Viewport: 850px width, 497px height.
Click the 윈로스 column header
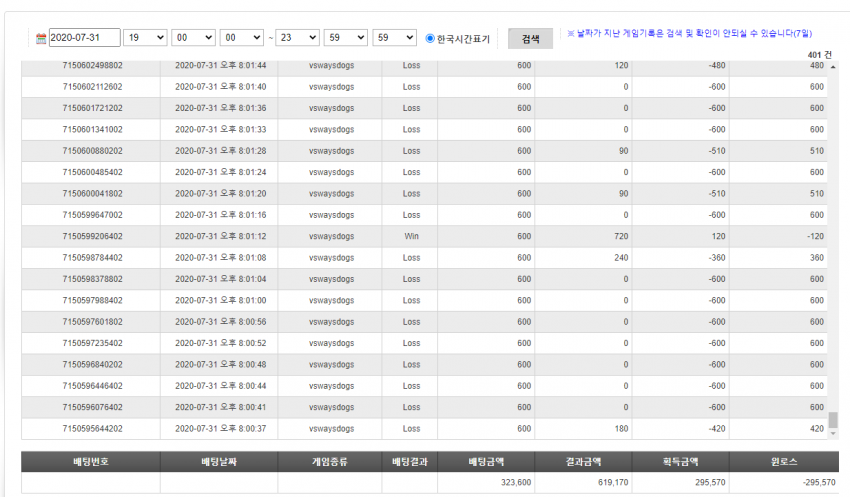point(784,462)
